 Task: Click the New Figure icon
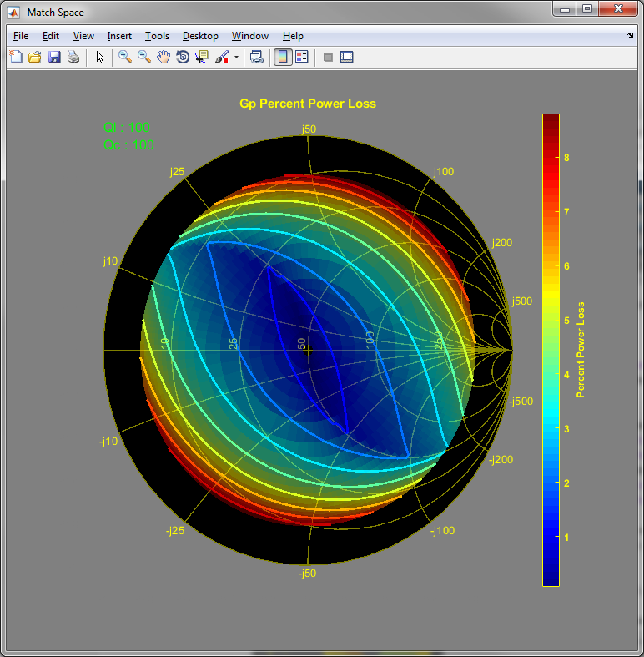(16, 57)
